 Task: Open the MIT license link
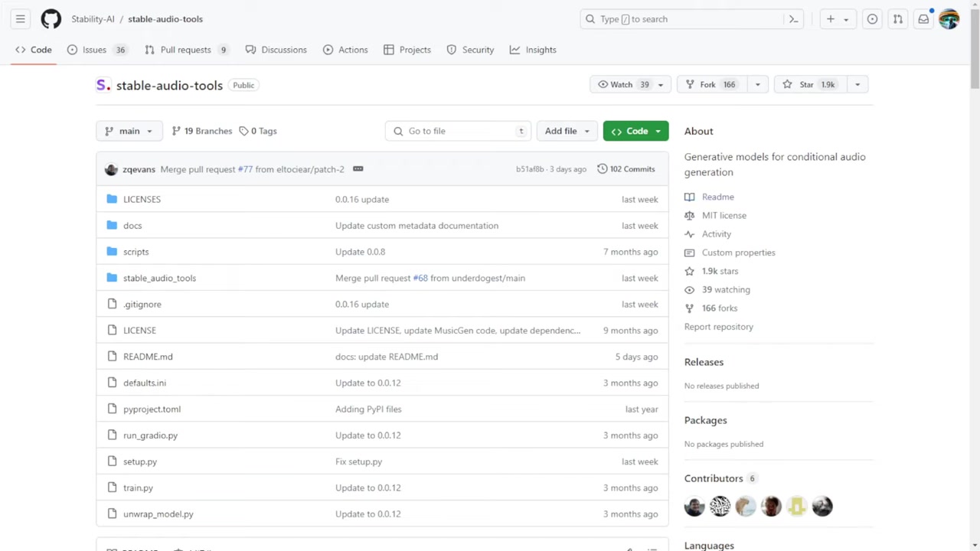click(724, 216)
